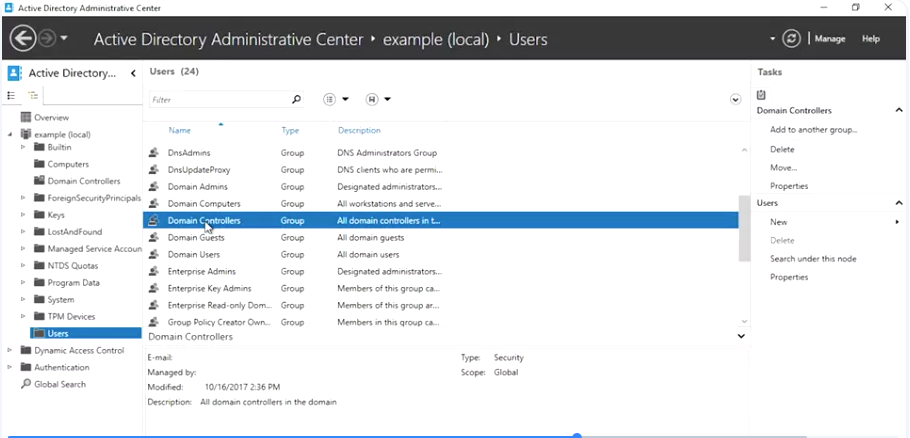Expand Dynamic Access Control node
910x438 pixels.
(10, 350)
